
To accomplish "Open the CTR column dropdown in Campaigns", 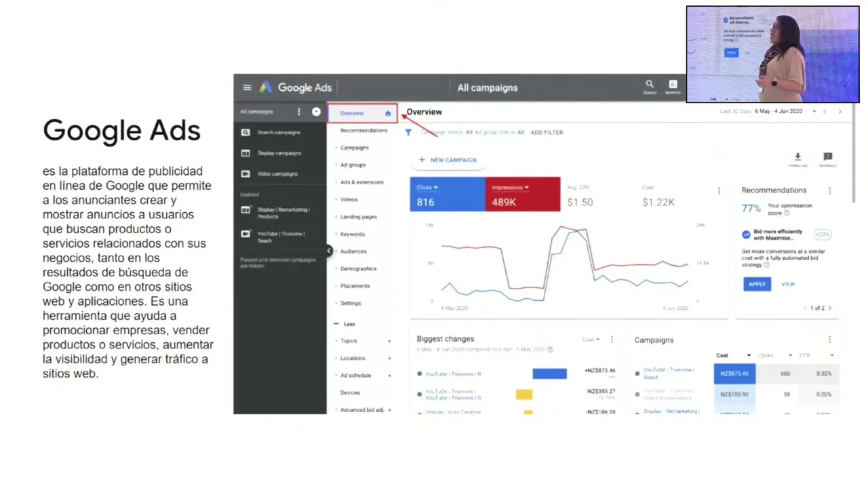I will point(831,356).
